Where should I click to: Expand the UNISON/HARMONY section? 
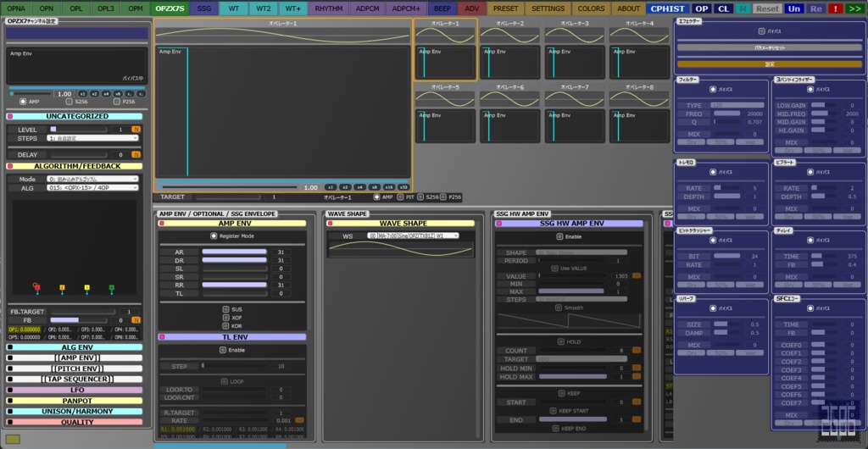point(75,412)
